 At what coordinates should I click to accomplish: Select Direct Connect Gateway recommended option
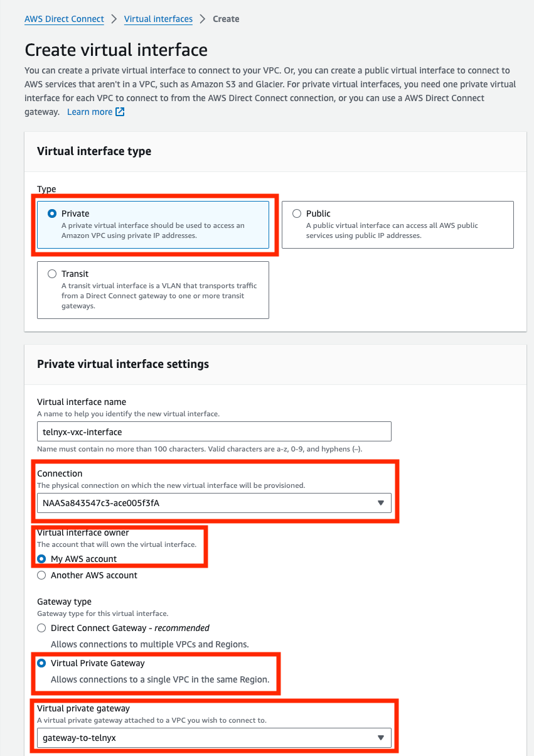click(41, 628)
